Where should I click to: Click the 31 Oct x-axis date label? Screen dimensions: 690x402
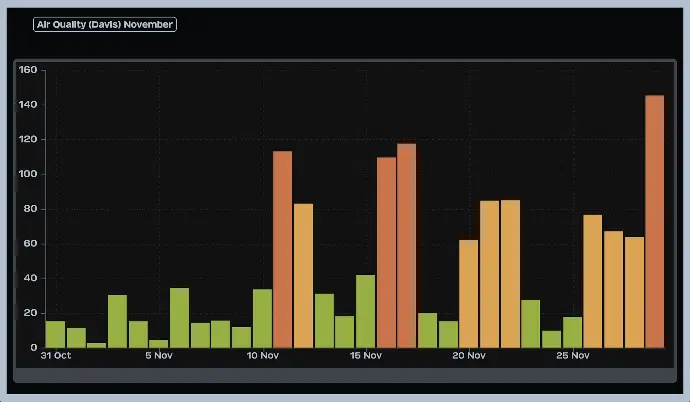[55, 355]
